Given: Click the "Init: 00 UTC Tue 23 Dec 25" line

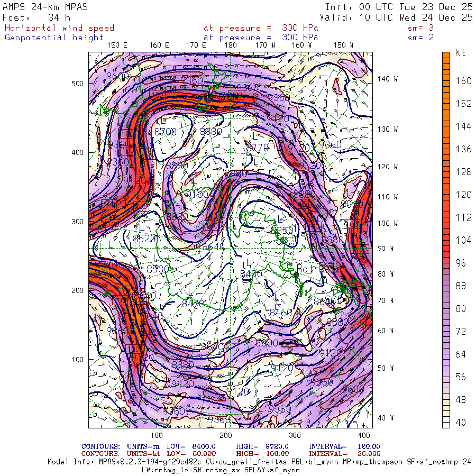Looking at the screenshot, I should (399, 7).
